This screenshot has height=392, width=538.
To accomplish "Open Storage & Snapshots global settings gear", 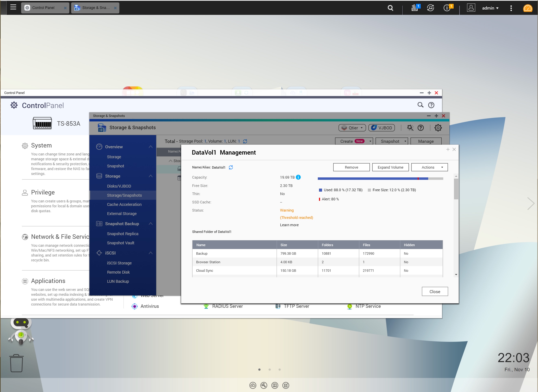I will [438, 128].
